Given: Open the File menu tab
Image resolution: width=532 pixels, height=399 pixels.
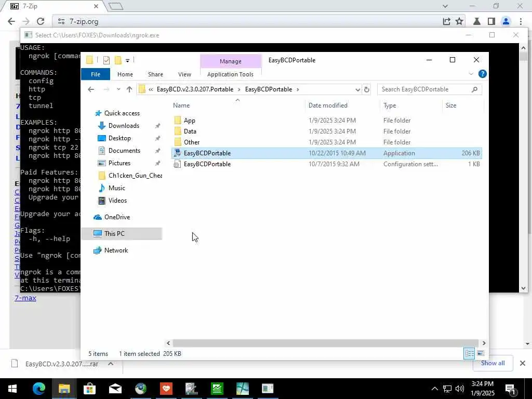Looking at the screenshot, I should (x=96, y=74).
